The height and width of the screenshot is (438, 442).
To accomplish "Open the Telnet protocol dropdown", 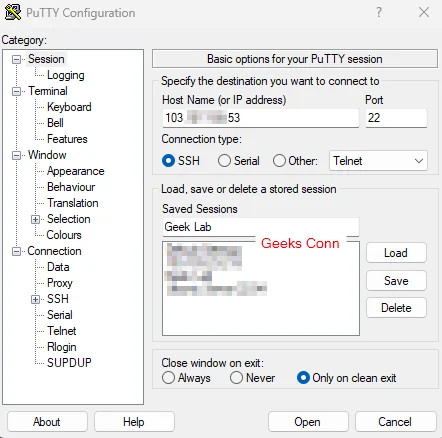I will 378,161.
